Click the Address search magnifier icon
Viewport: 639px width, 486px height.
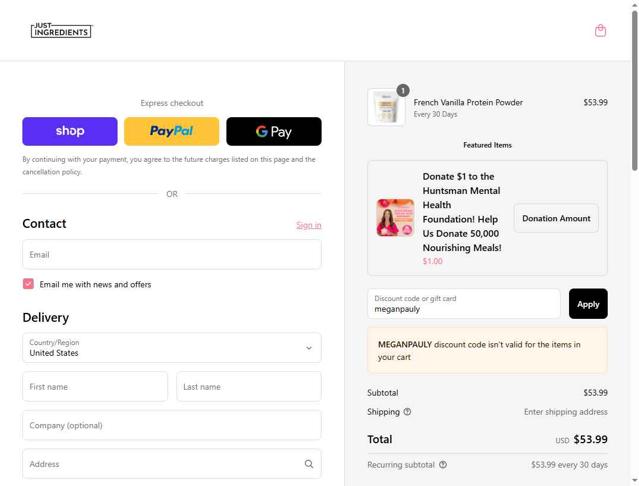click(309, 464)
